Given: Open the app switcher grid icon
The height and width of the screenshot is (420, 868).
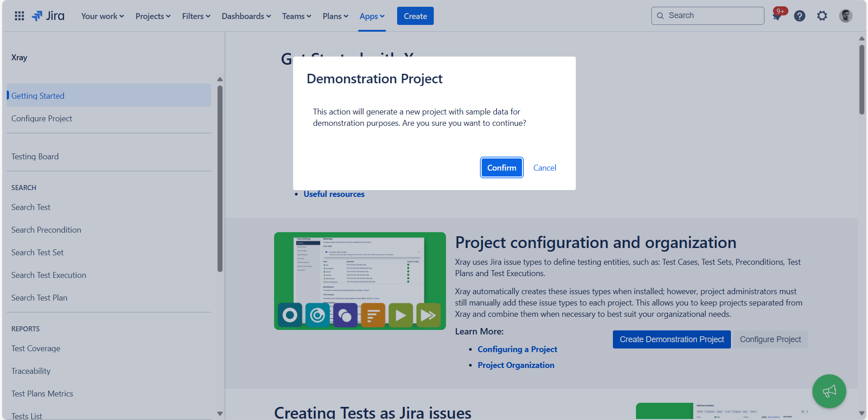Looking at the screenshot, I should click(19, 16).
